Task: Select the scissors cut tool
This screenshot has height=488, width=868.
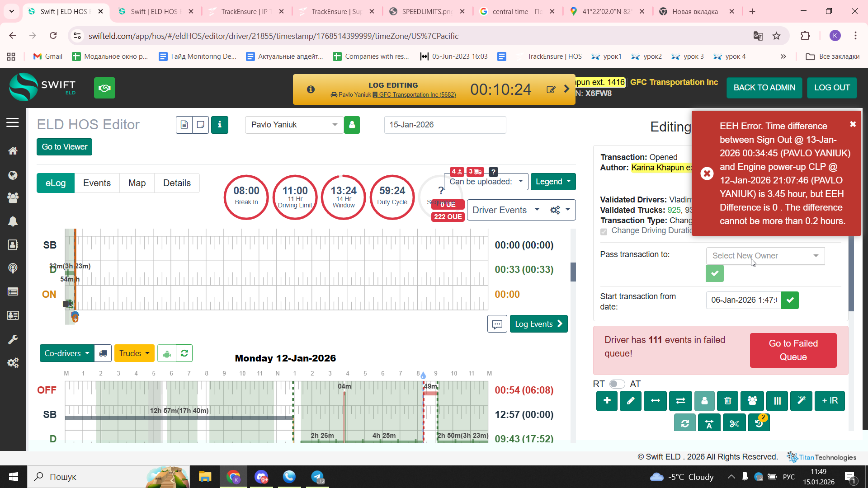Action: coord(734,423)
